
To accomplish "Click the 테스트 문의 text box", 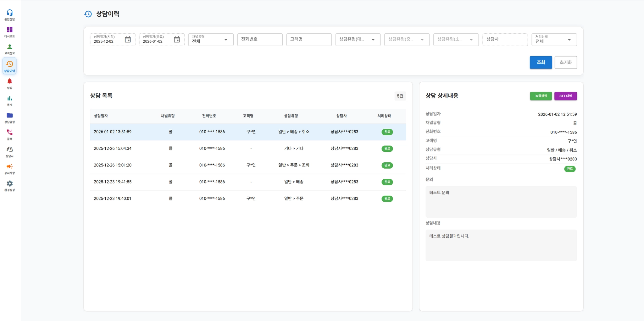I will (501, 202).
